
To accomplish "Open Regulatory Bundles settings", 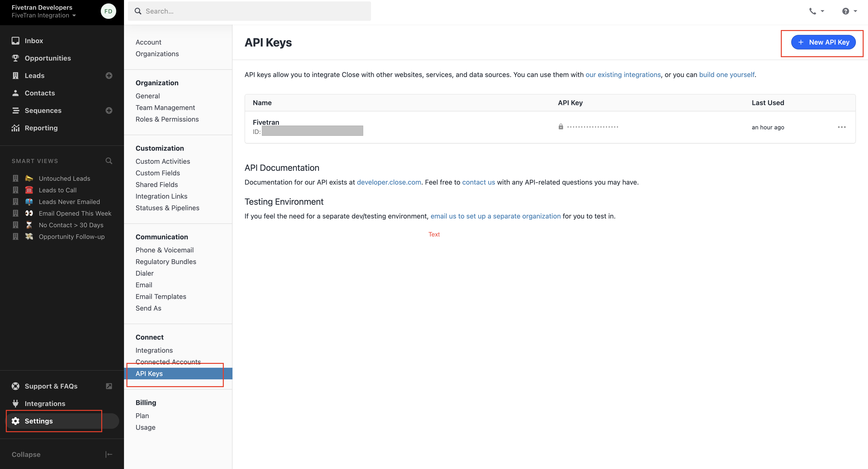I will (x=166, y=262).
